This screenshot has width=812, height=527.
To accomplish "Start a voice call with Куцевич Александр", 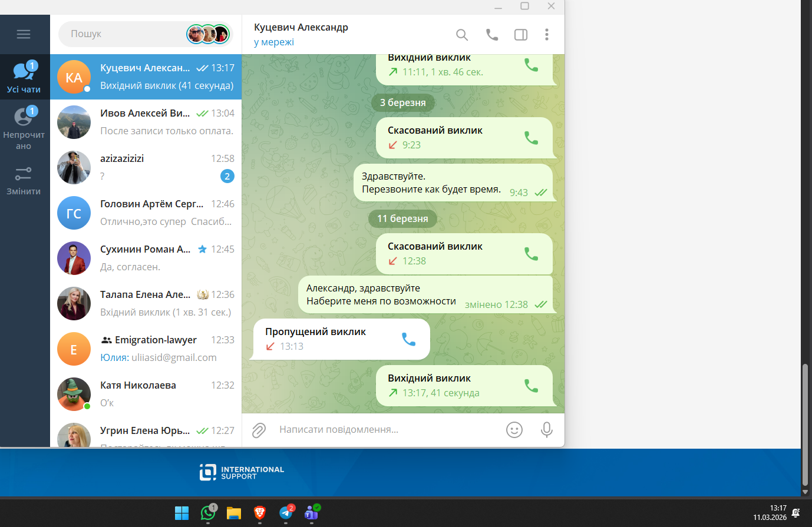I will click(492, 35).
